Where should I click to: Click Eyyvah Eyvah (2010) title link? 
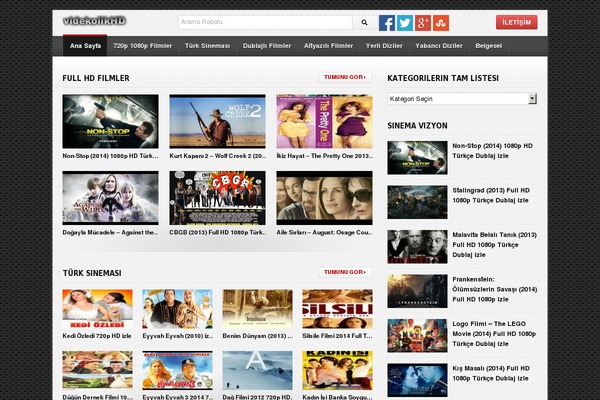[x=178, y=336]
